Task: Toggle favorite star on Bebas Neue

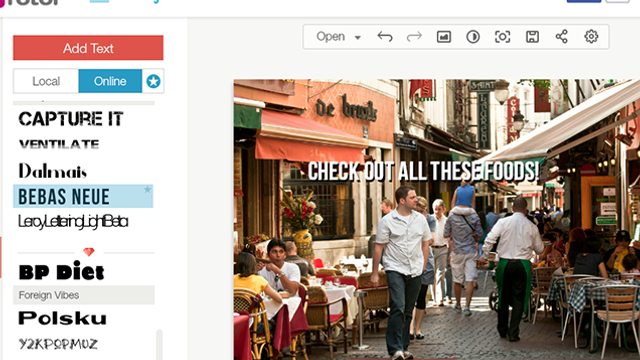Action: click(147, 189)
